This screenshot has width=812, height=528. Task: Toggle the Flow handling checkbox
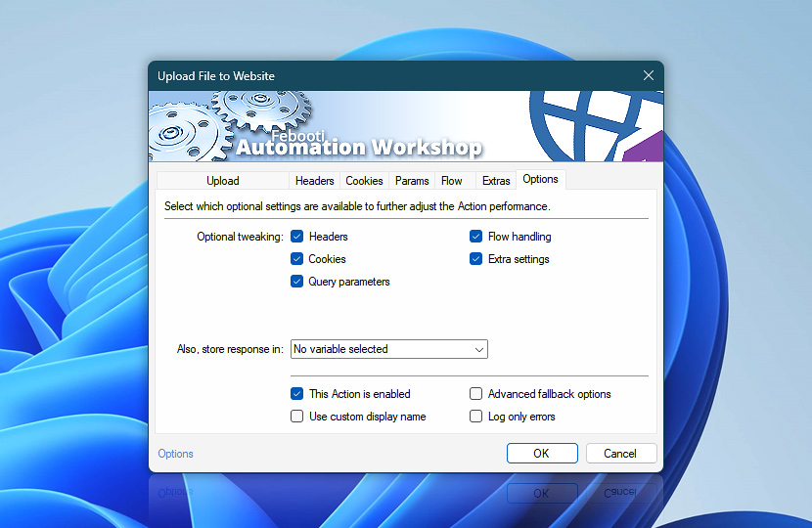[x=475, y=237]
